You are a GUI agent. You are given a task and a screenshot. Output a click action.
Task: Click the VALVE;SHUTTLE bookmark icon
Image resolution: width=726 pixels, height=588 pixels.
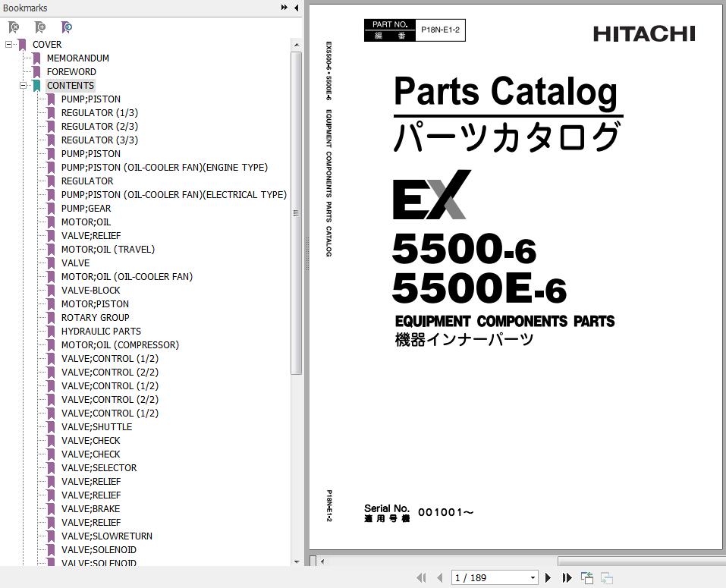(x=51, y=427)
